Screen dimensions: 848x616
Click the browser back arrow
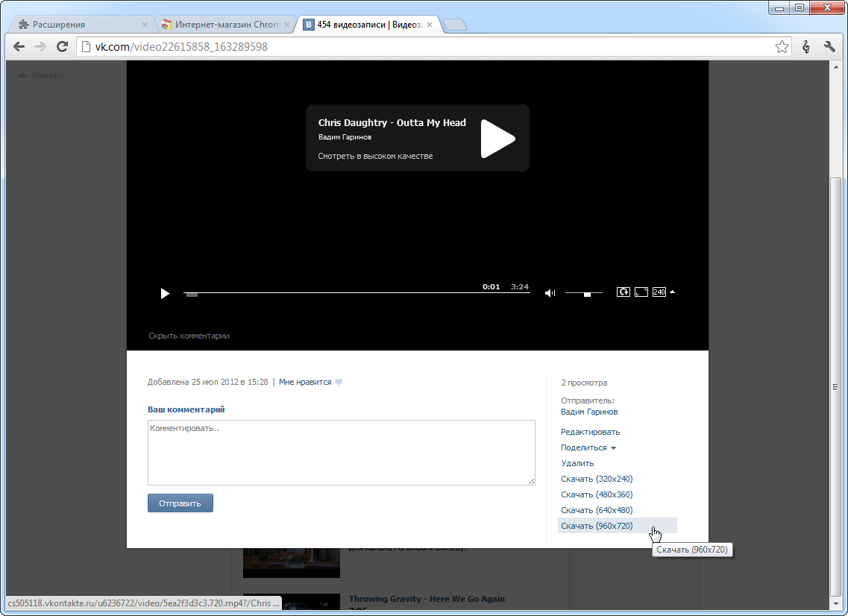coord(19,46)
